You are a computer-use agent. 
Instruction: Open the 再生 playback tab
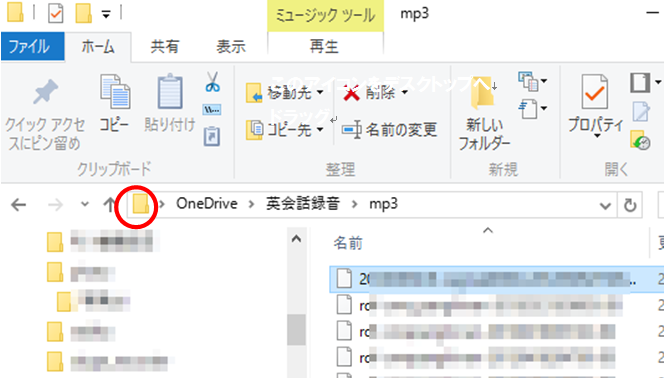coord(325,46)
